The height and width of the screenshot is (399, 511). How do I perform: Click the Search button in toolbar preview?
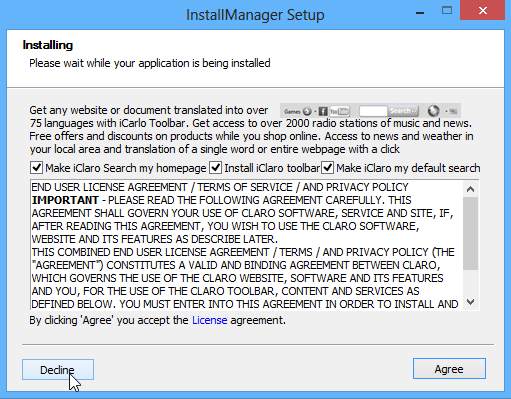pyautogui.click(x=403, y=111)
